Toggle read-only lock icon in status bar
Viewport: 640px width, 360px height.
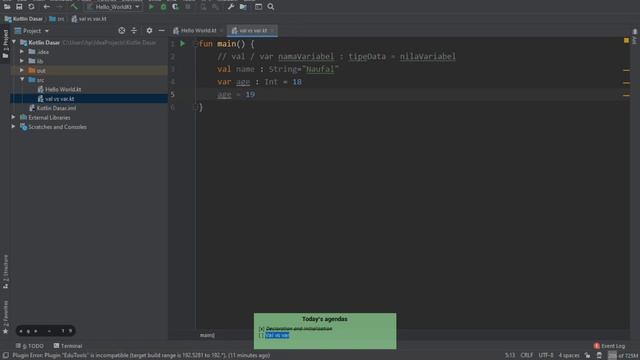(587, 356)
